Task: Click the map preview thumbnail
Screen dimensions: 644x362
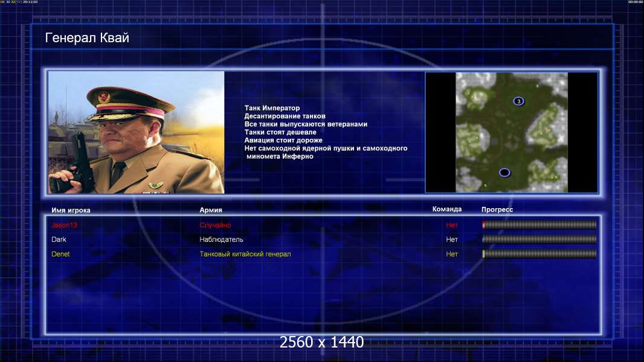Action: point(511,132)
